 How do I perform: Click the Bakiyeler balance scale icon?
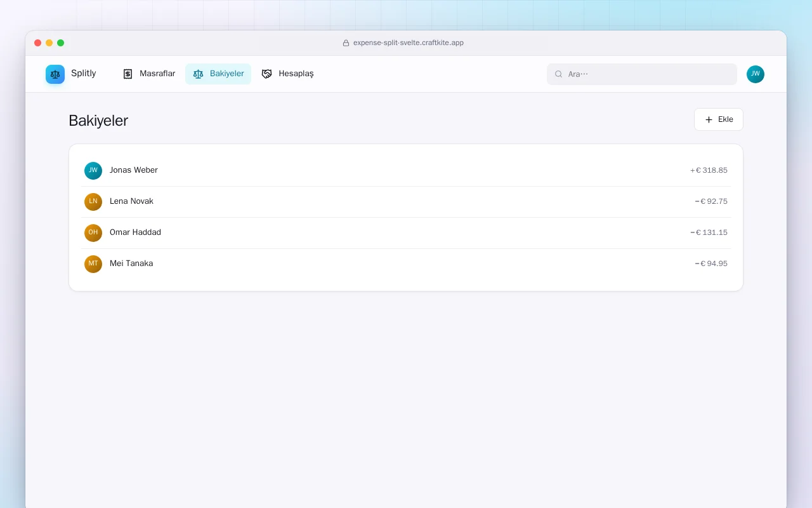[198, 74]
